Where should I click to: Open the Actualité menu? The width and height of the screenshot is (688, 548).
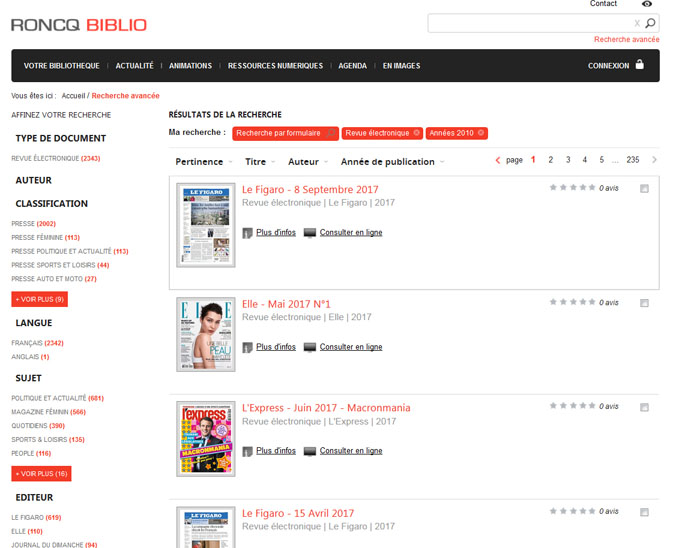(134, 66)
